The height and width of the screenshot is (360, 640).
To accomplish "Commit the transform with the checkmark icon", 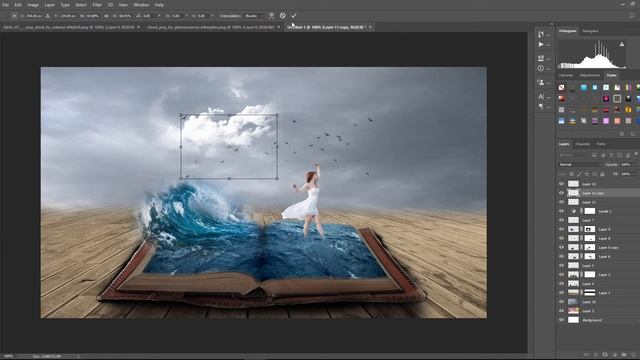I will point(293,16).
